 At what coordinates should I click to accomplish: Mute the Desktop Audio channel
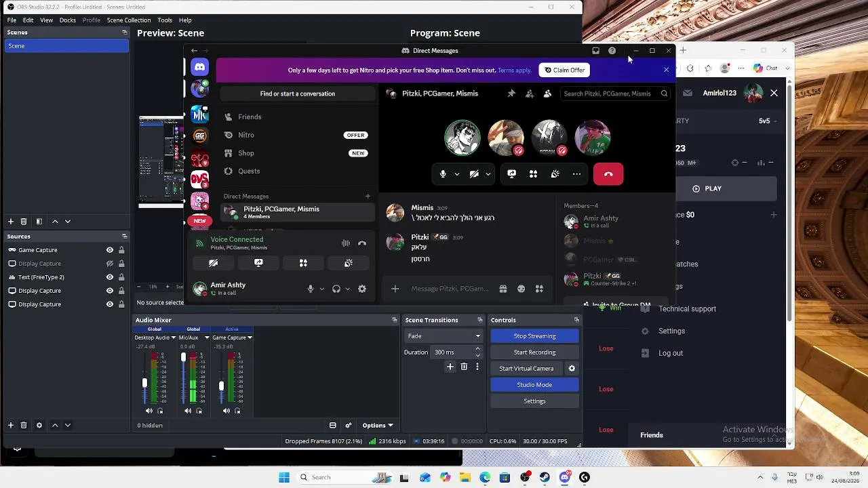[149, 411]
